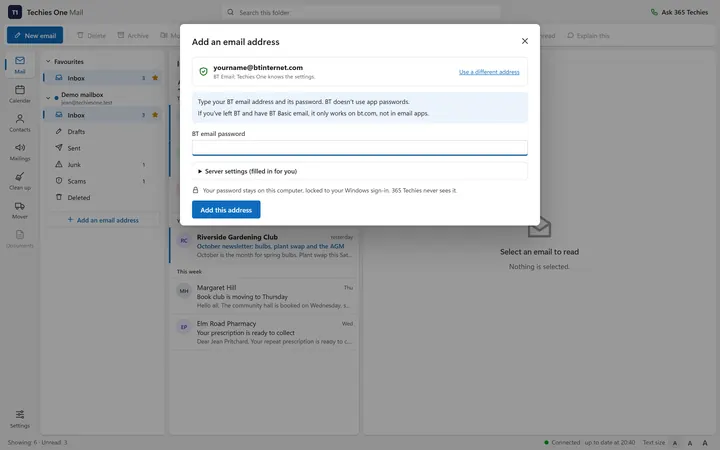Screen dimensions: 720x450
Task: Click the Showing 6 Unread 3 status
Action: [38, 442]
